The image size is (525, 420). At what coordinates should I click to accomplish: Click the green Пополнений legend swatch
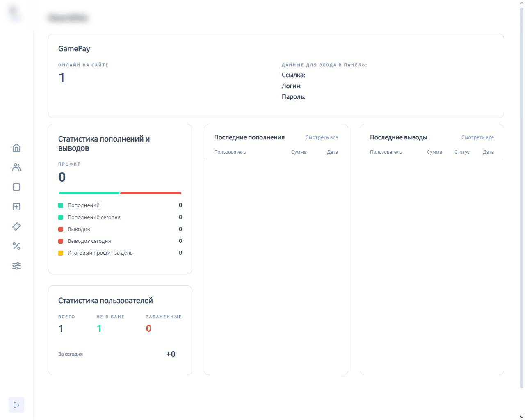[61, 205]
